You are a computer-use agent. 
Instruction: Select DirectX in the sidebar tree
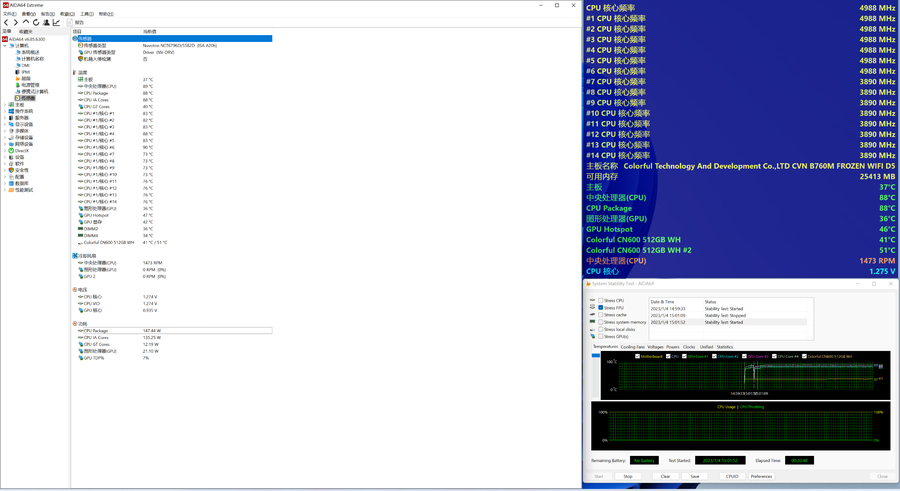[21, 151]
